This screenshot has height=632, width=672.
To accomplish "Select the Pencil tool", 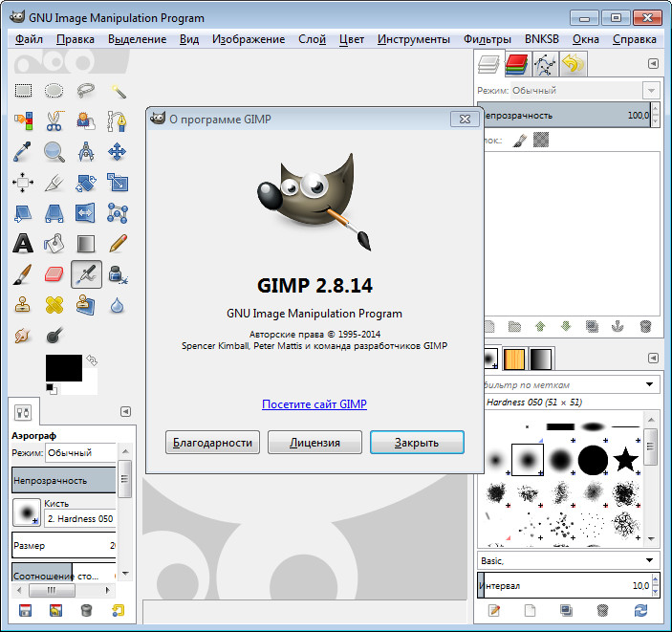I will tap(118, 244).
